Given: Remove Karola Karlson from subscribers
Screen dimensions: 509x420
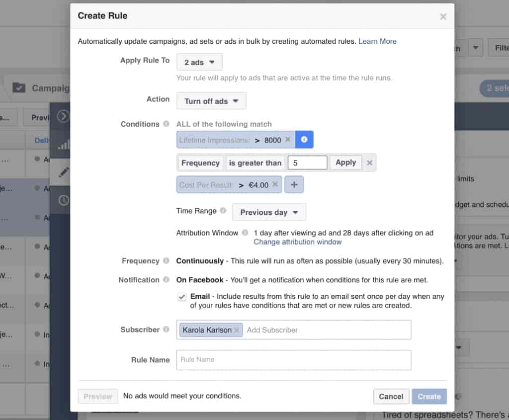Looking at the screenshot, I should pos(237,330).
